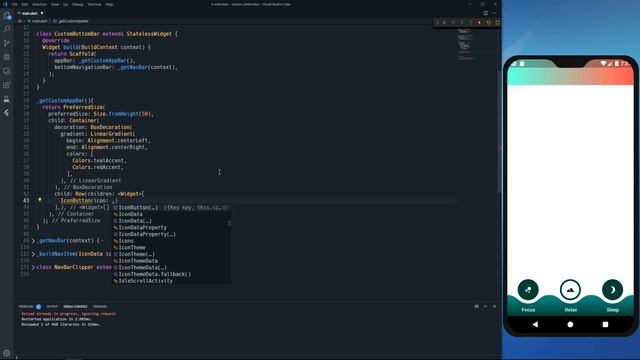Choose IconDataProperty class suggestion
The width and height of the screenshot is (640, 360).
[x=171, y=227]
